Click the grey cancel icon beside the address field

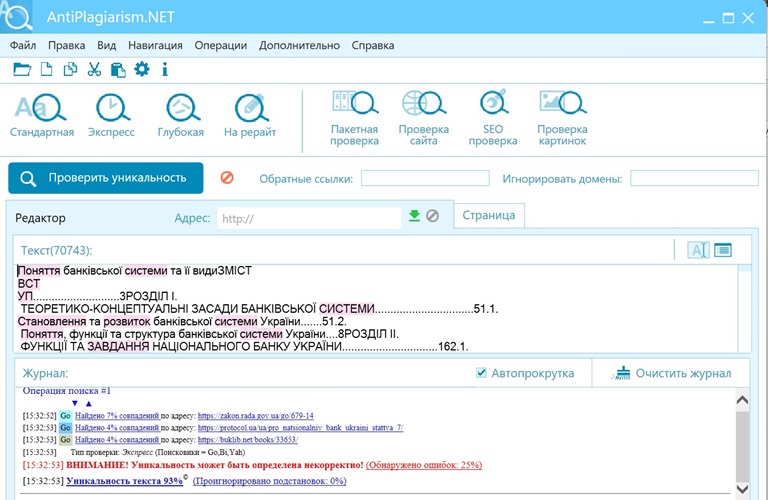432,215
